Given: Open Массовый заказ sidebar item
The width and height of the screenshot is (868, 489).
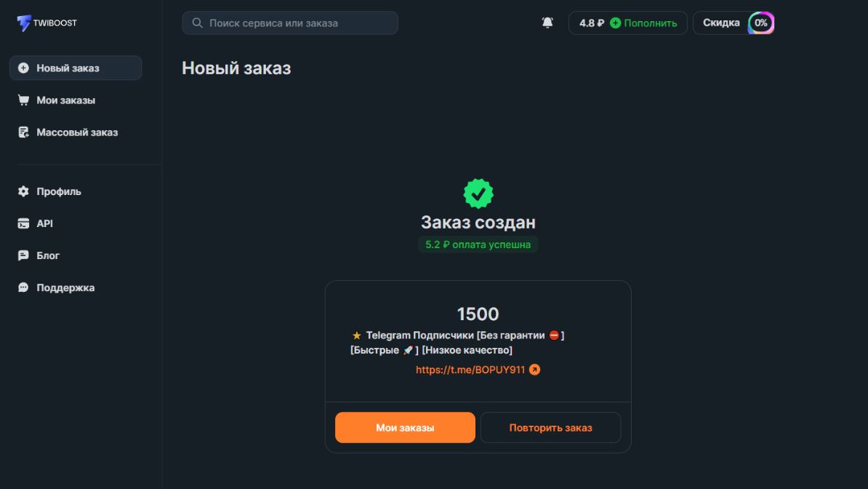Looking at the screenshot, I should (77, 132).
